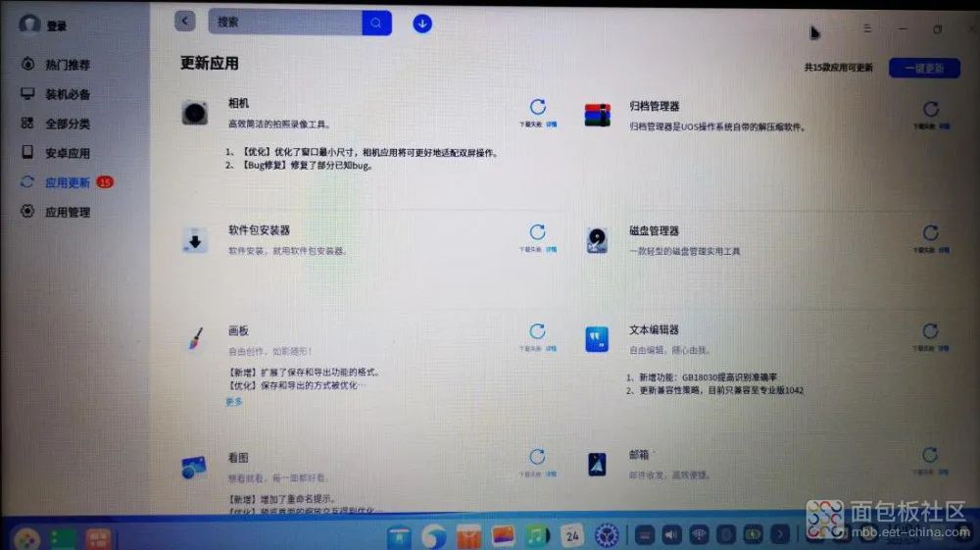Open the app store hamburger menu
This screenshot has height=550, width=980.
click(x=867, y=28)
